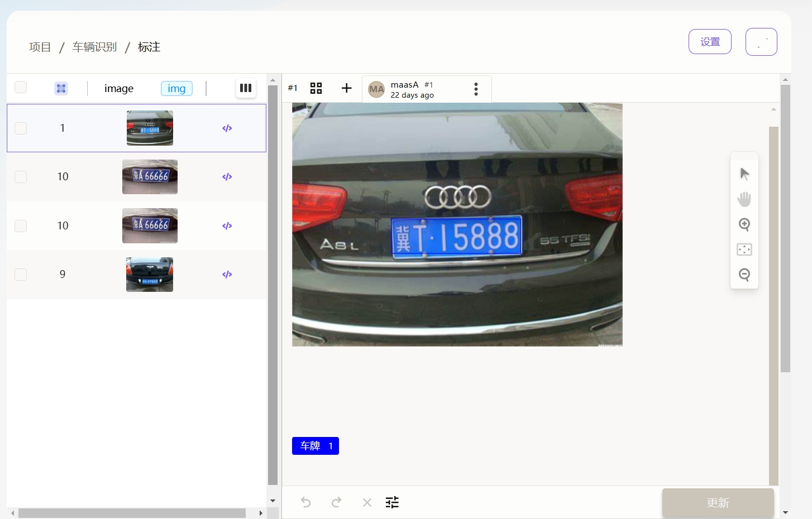Click the dotted button beside 设置
The height and width of the screenshot is (519, 812).
[761, 42]
